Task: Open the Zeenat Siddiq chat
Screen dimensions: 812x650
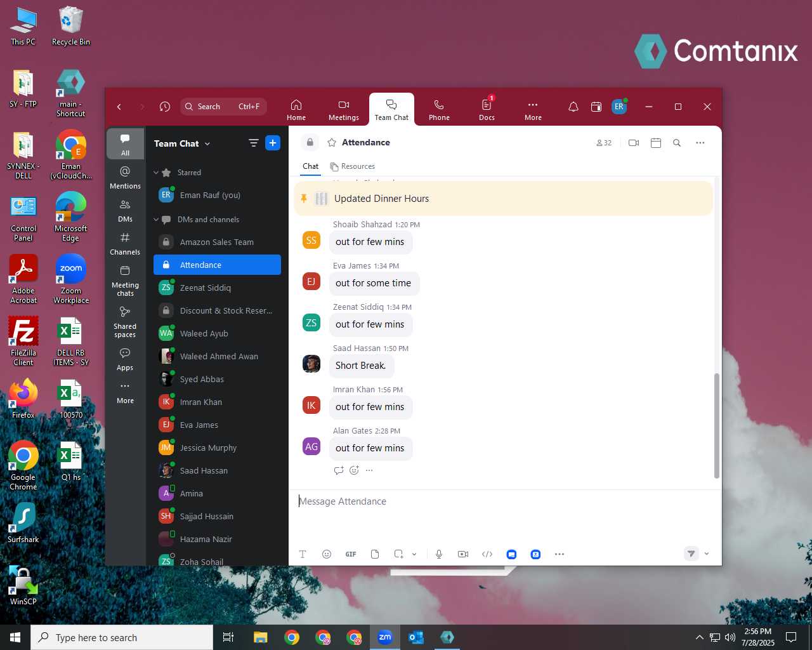Action: coord(217,288)
